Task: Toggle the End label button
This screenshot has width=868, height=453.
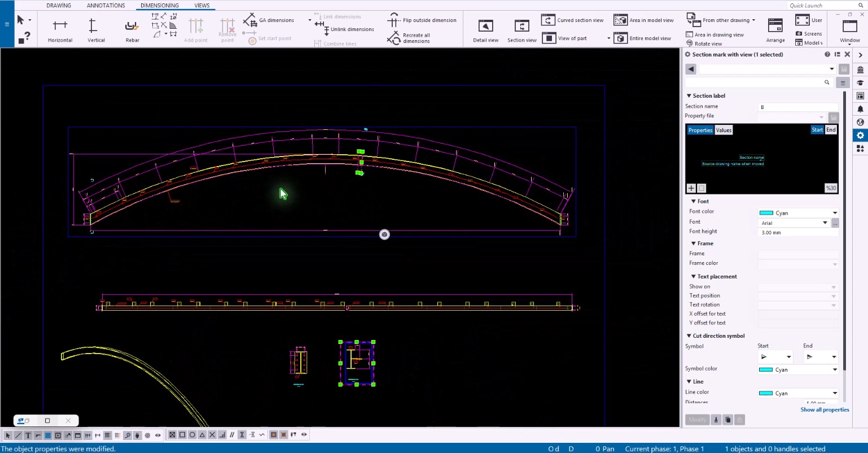Action: (x=831, y=130)
